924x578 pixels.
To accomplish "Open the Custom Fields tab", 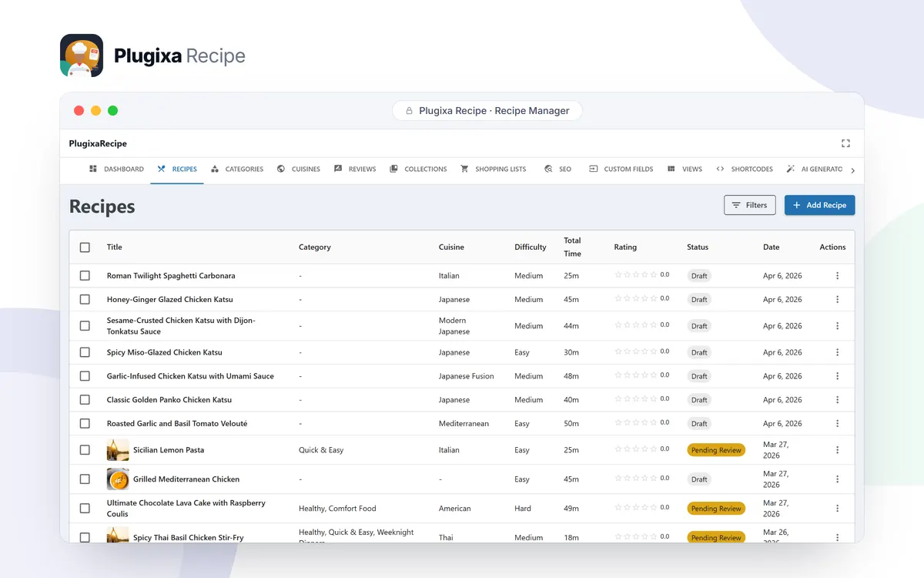I will [x=621, y=169].
